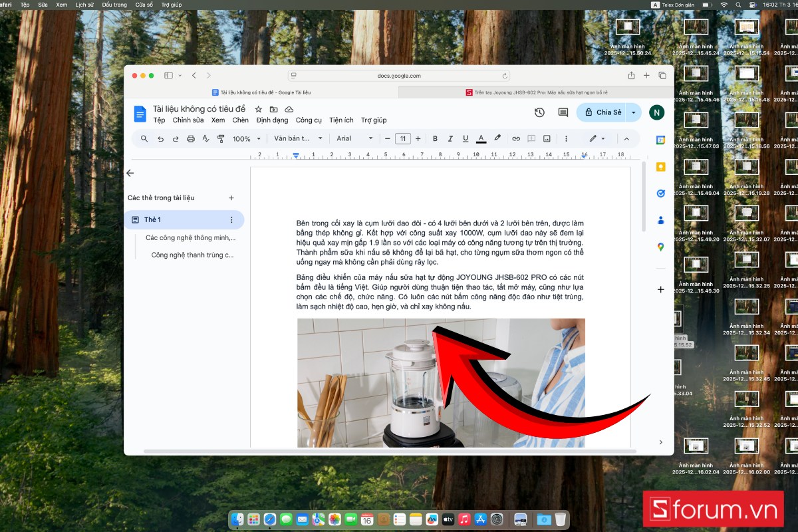798x532 pixels.
Task: Open Google Calendar in side panel
Action: 660,140
